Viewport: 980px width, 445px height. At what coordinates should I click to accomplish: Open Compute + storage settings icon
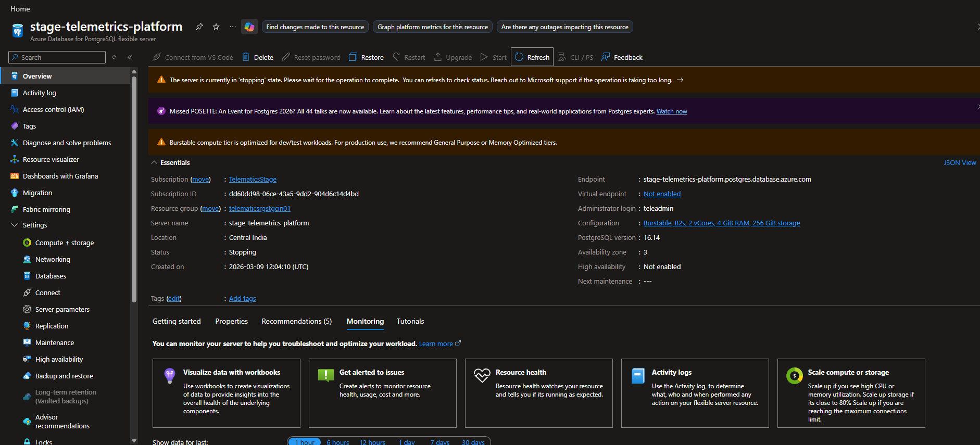(27, 243)
